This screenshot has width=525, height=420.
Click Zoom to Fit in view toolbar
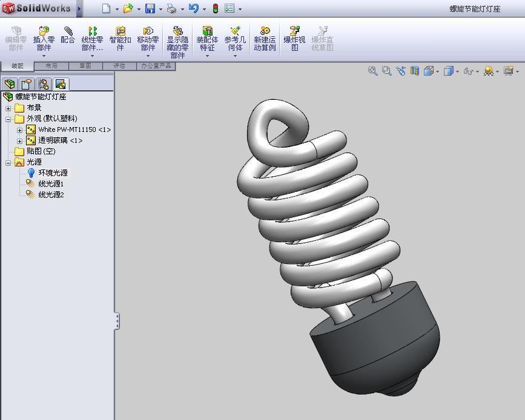(372, 71)
